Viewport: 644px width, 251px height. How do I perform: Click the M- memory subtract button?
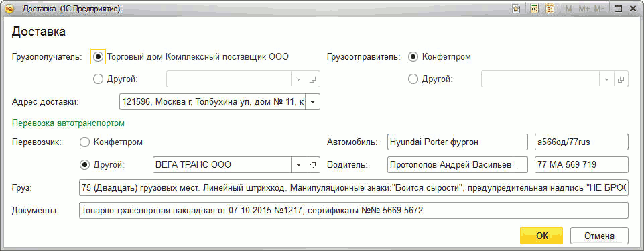coord(599,9)
